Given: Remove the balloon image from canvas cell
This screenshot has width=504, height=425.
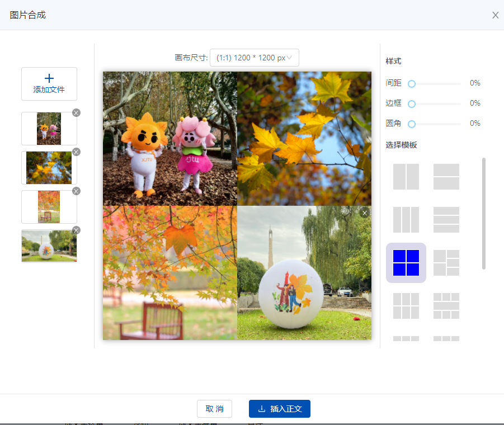Looking at the screenshot, I should click(365, 213).
